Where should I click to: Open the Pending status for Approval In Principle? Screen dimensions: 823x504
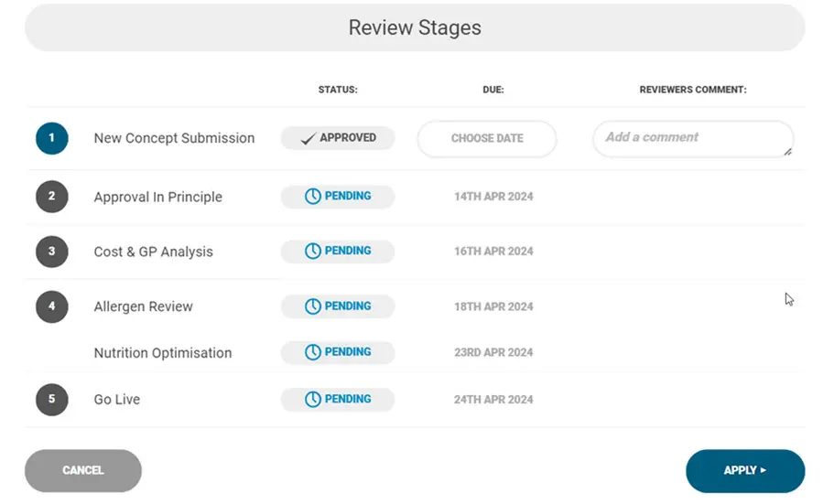[337, 197]
